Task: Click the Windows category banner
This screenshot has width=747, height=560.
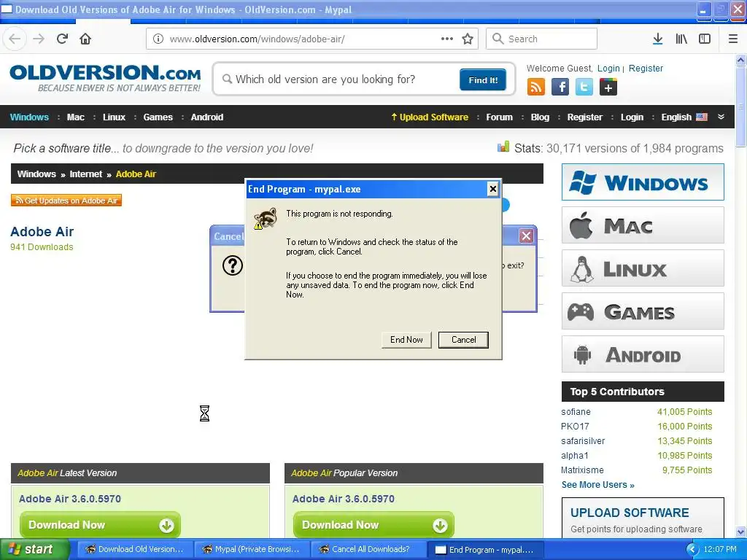Action: click(643, 182)
